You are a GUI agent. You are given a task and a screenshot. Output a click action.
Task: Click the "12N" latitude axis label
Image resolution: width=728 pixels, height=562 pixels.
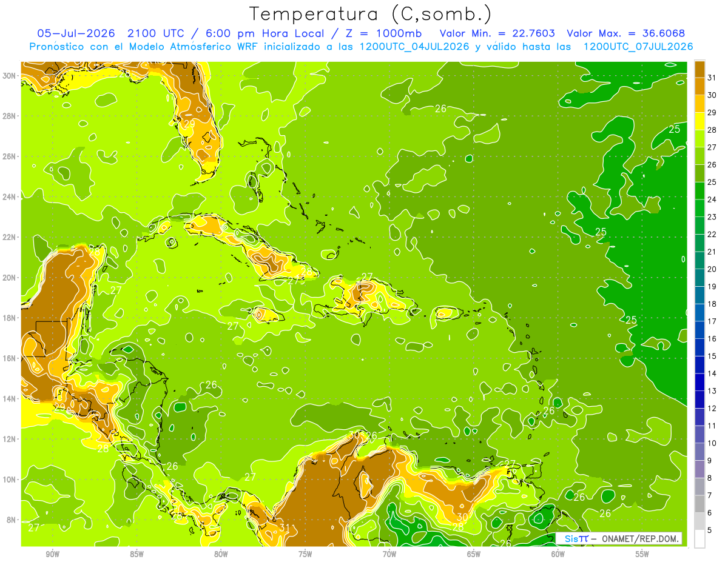pyautogui.click(x=9, y=439)
